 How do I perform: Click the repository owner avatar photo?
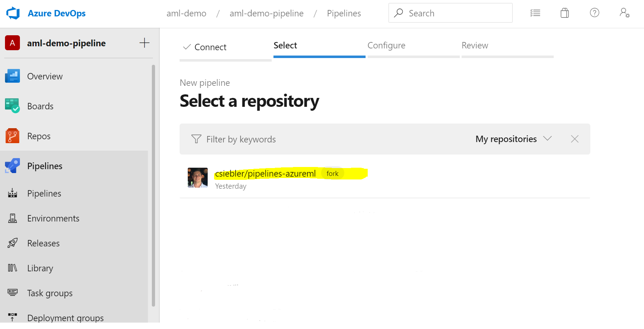(198, 178)
